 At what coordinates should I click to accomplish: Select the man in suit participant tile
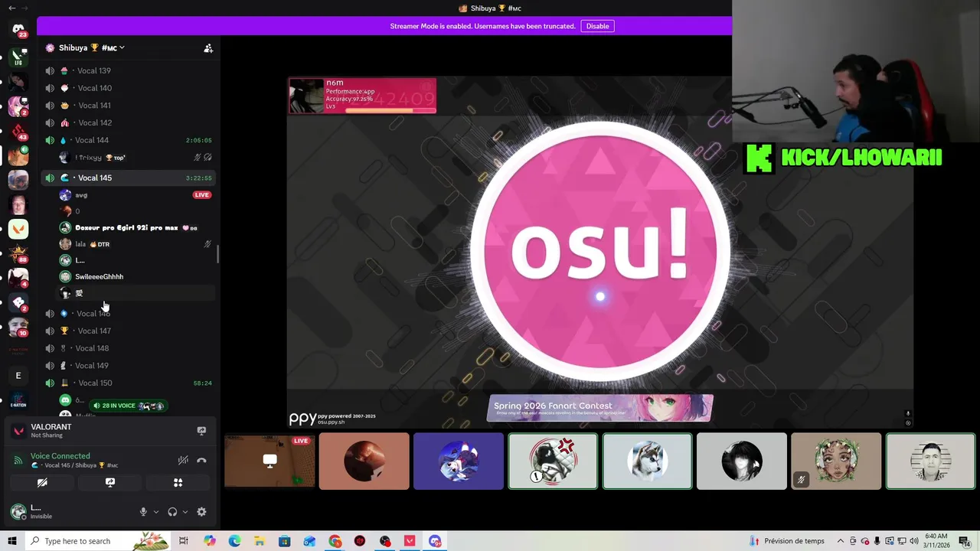[930, 461]
